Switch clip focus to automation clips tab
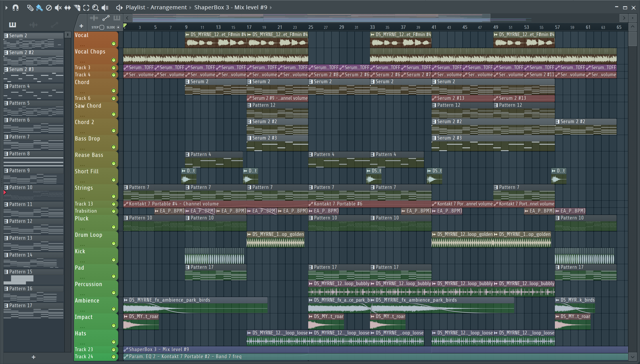This screenshot has width=640, height=364. click(x=106, y=18)
